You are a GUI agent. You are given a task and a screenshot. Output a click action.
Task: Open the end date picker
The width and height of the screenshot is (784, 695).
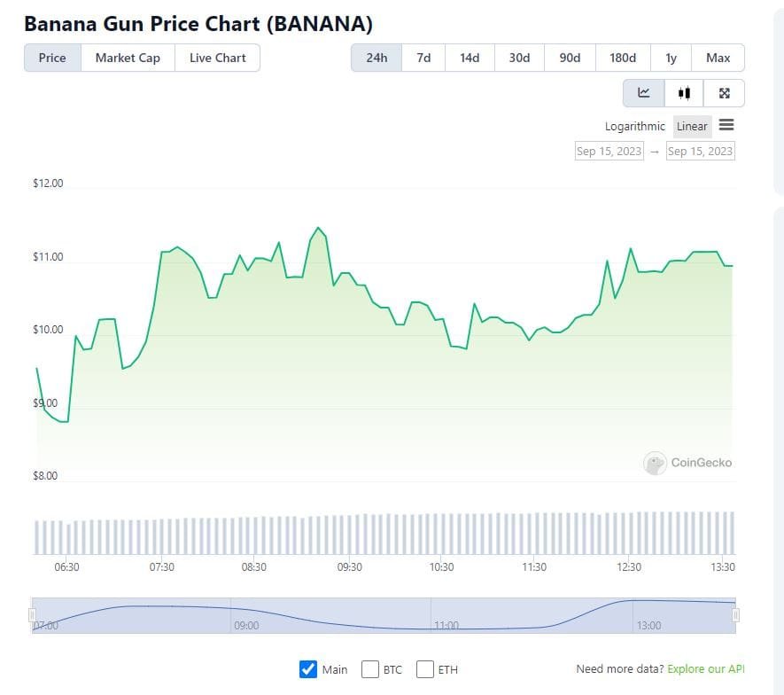point(700,151)
